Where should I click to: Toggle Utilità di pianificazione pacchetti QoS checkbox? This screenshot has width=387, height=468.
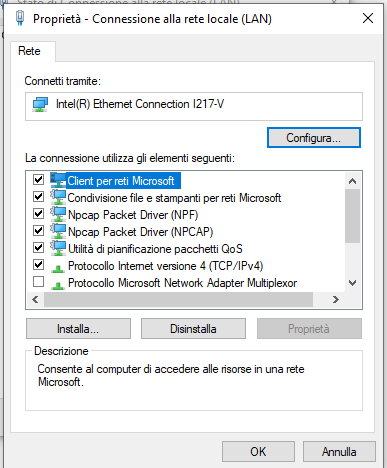coord(38,248)
